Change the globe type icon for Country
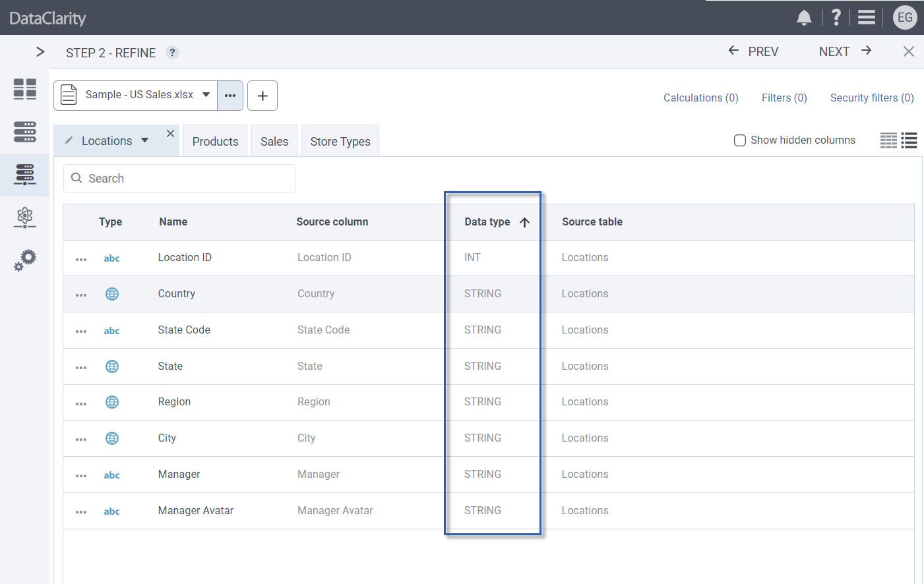The height and width of the screenshot is (584, 924). [x=112, y=294]
